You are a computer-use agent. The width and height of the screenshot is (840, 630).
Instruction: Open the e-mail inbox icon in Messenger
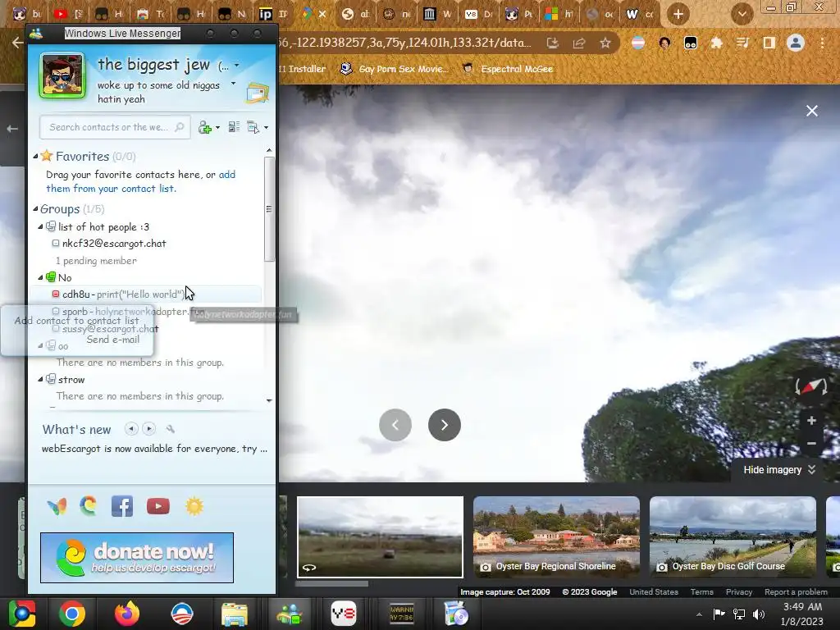(257, 93)
